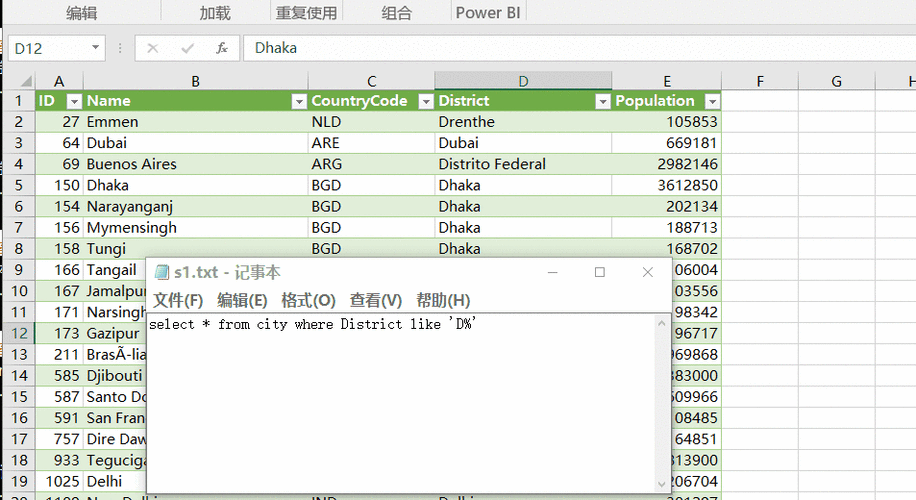
Task: Minimize the Notepad window
Action: 552,272
